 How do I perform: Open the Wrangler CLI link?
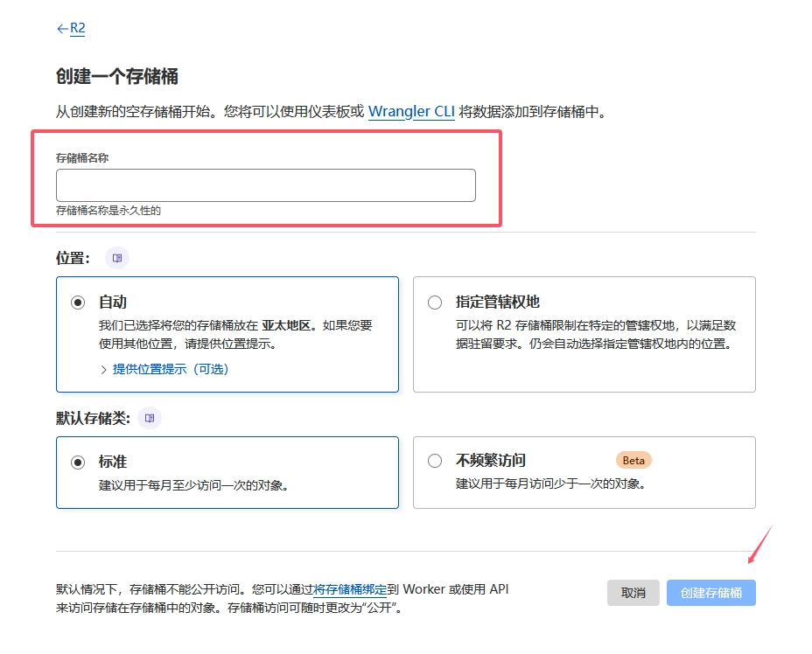(x=411, y=112)
